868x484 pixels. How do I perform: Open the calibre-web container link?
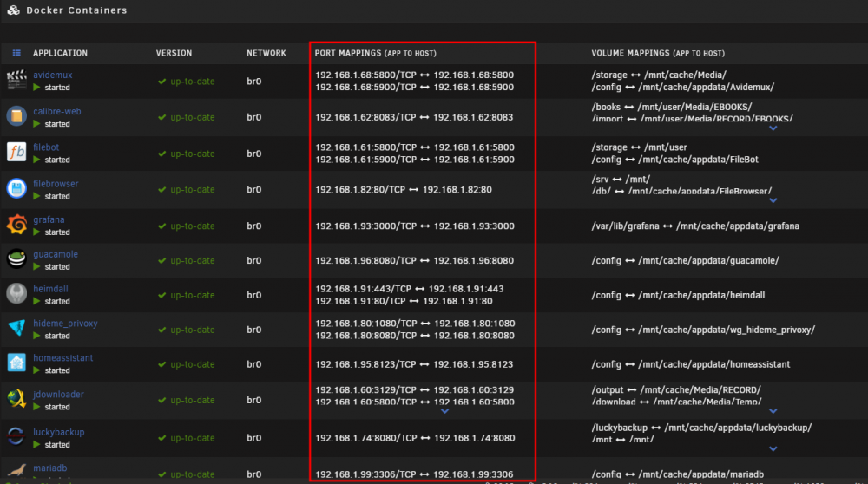(x=57, y=111)
